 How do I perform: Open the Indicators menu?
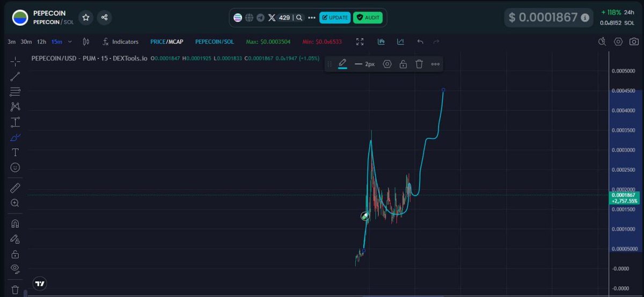coord(121,41)
